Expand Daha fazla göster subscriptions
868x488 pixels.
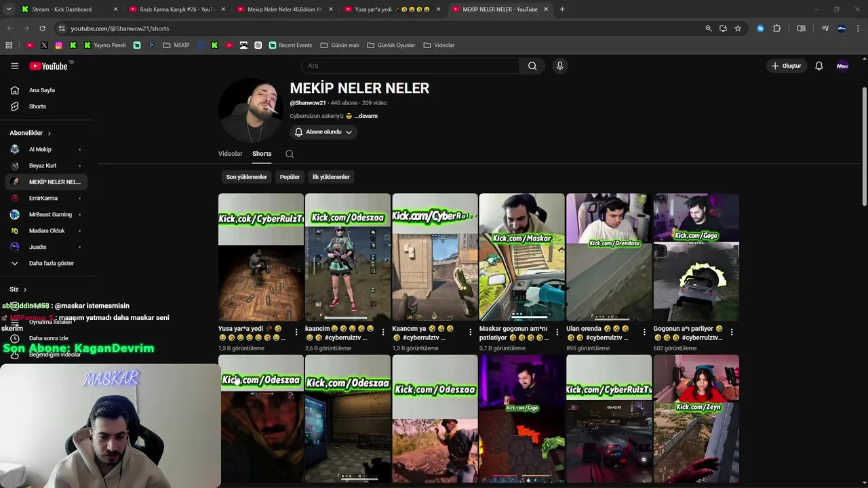click(45, 263)
